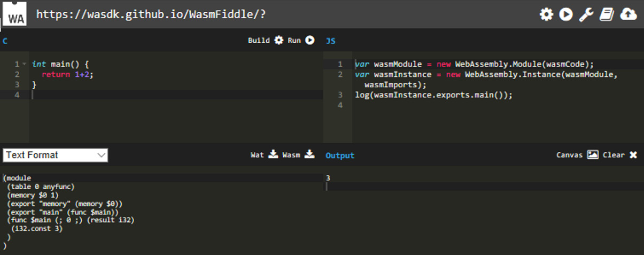Clear output with the X icon
This screenshot has width=644, height=255.
click(x=633, y=154)
